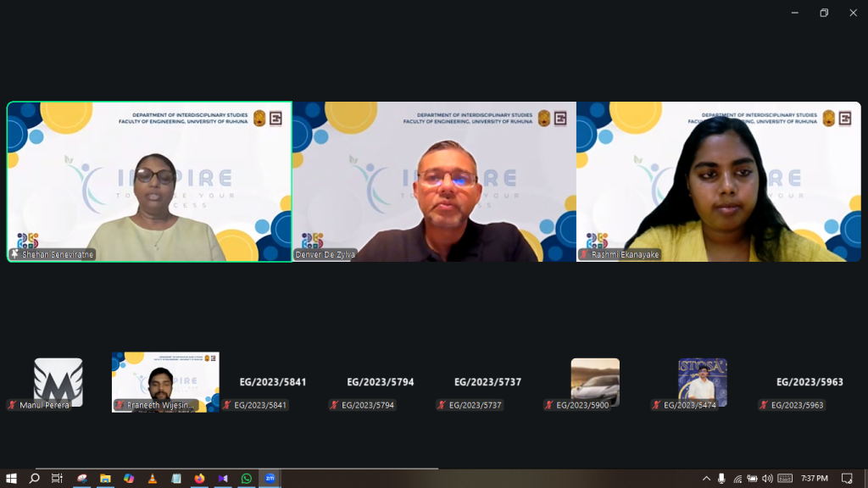This screenshot has width=868, height=488.
Task: Open File Explorer from the taskbar
Action: (x=105, y=479)
